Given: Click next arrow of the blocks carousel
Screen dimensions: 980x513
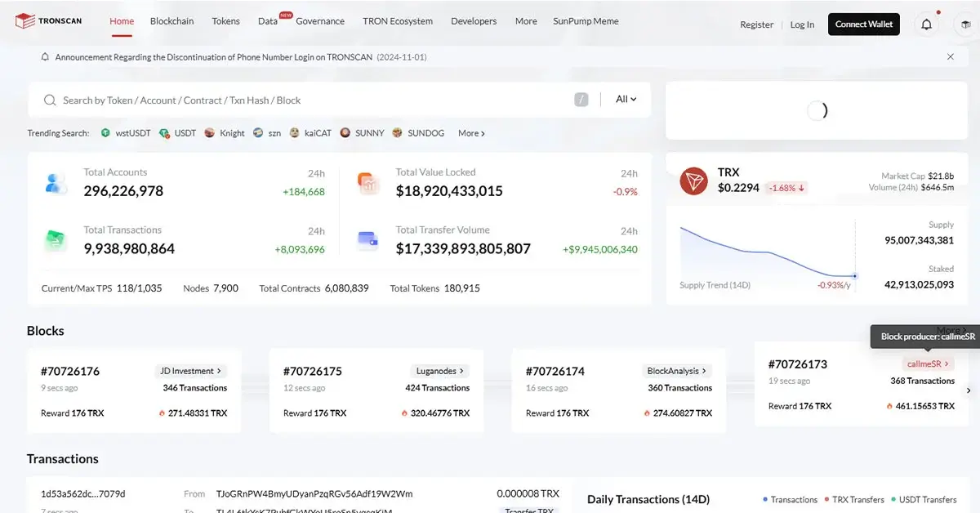Looking at the screenshot, I should click(x=969, y=391).
